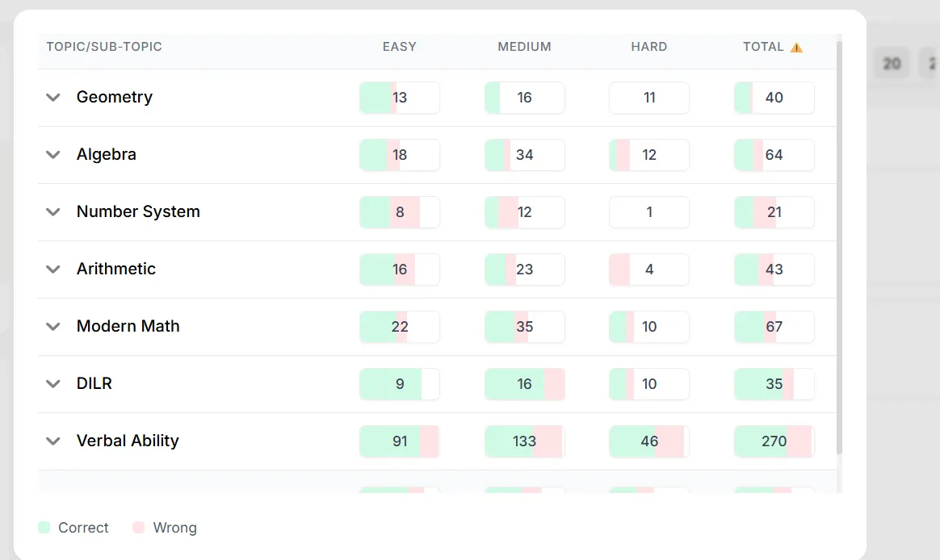The height and width of the screenshot is (560, 940).
Task: Click the pink Wrong legend swatch
Action: pos(138,527)
